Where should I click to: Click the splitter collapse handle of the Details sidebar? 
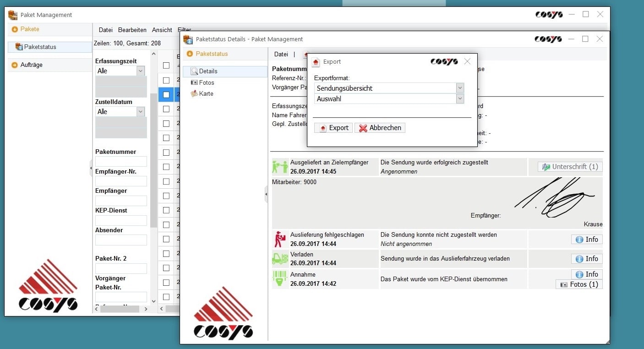tap(266, 194)
